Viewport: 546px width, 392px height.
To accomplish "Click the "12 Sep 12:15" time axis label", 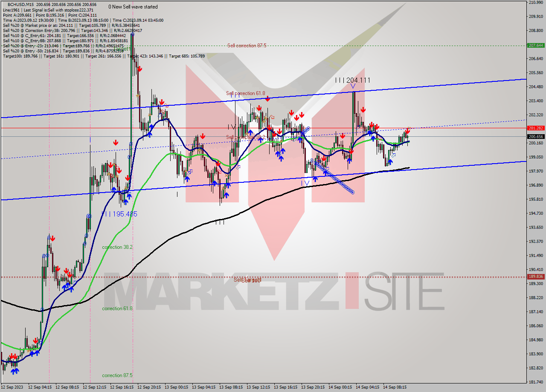I will coord(94,387).
